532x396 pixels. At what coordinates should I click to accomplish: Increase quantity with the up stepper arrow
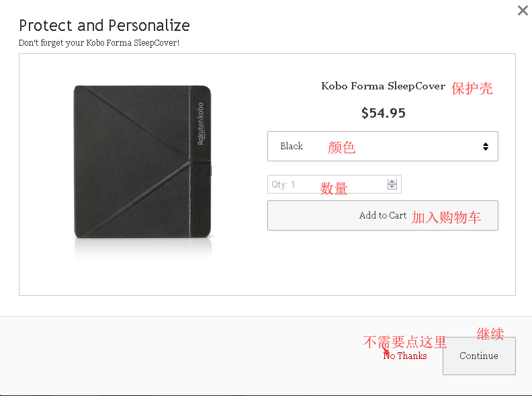click(392, 181)
